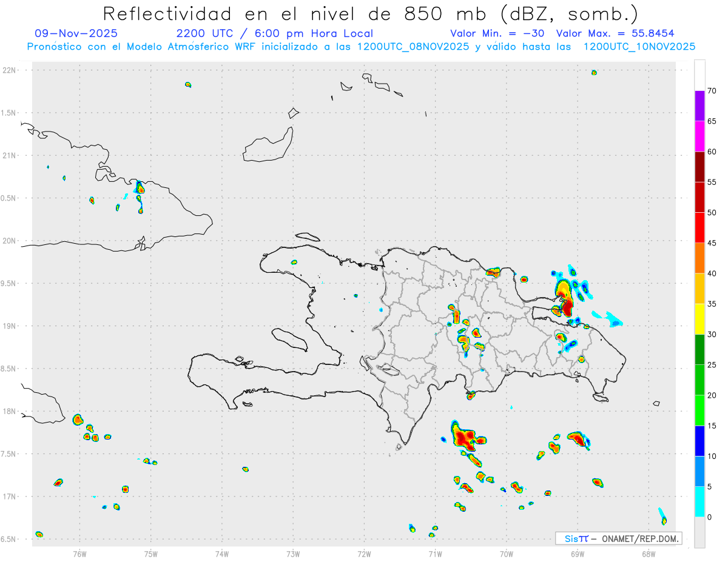Click the '73W' longitude label
This screenshot has height=562, width=728.
293,553
